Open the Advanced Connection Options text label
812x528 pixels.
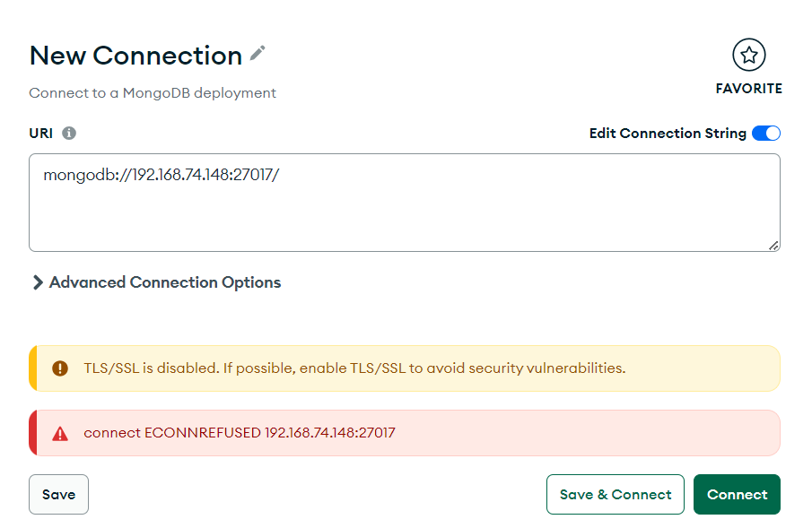165,282
